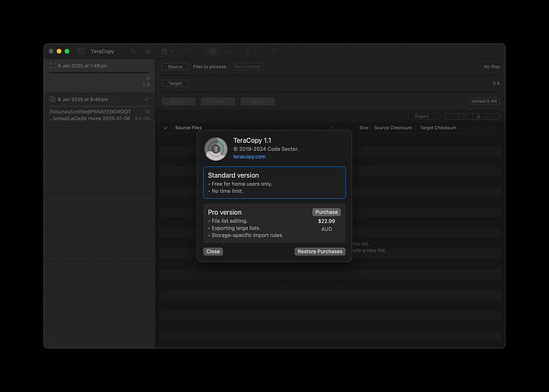Click the Source button
This screenshot has width=549, height=392.
click(175, 66)
